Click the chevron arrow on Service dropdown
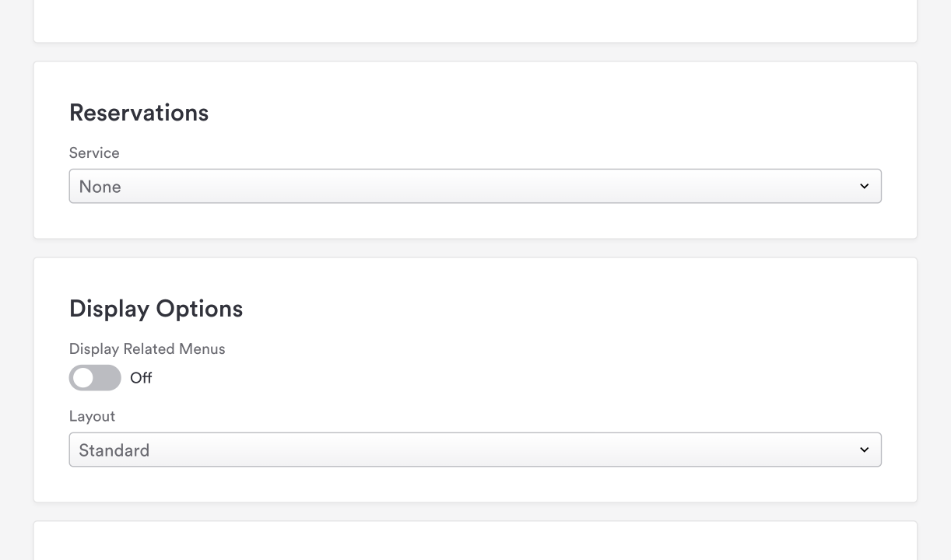 pos(864,187)
